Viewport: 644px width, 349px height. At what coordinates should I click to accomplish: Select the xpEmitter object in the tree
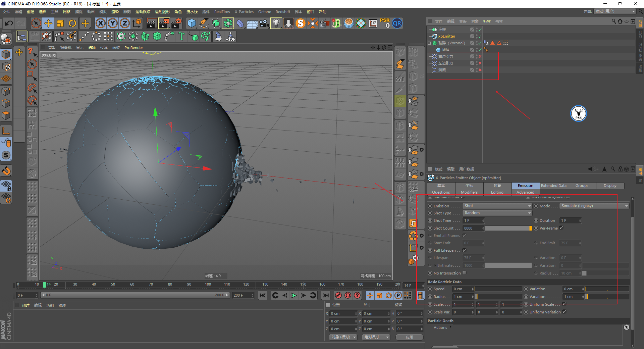pos(446,36)
